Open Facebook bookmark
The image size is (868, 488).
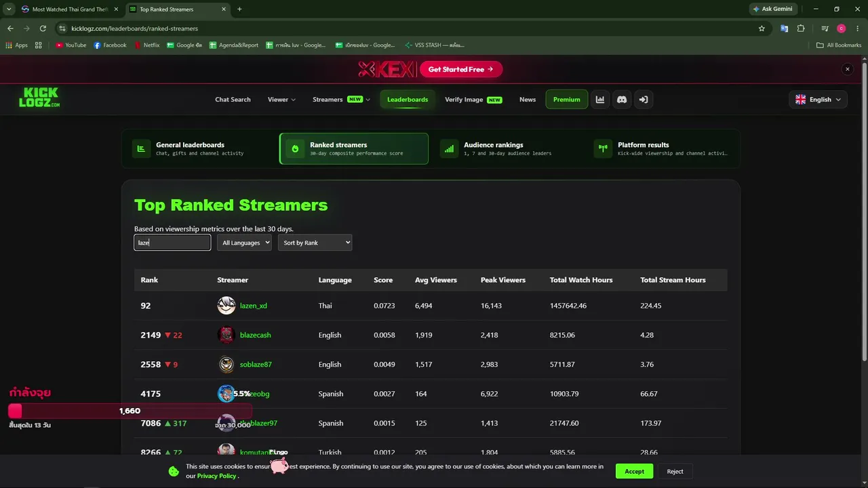110,45
